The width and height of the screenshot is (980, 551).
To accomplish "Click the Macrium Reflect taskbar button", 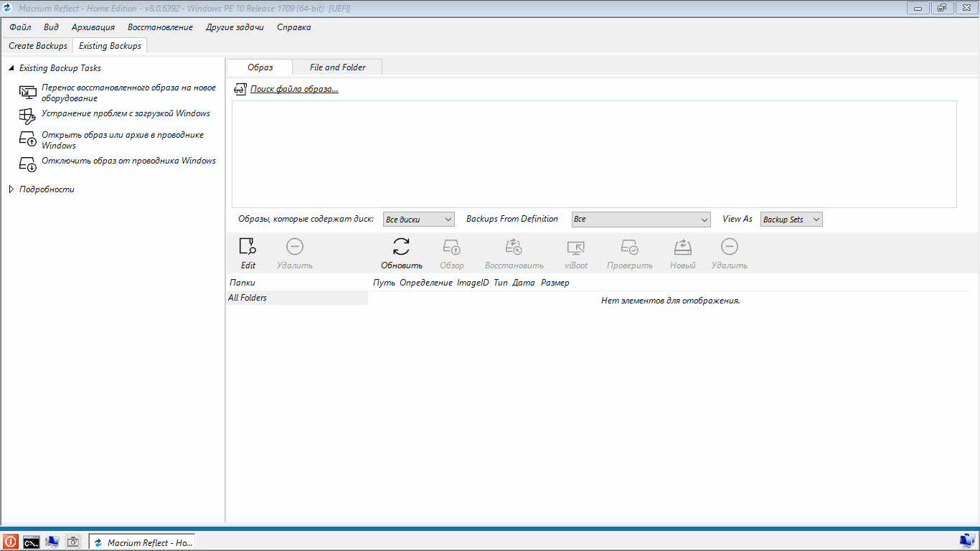I will coord(142,542).
